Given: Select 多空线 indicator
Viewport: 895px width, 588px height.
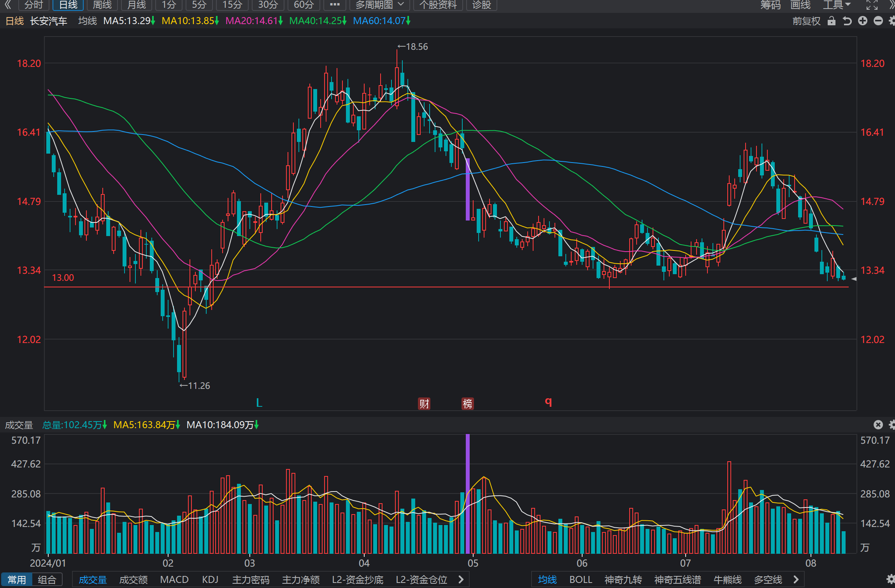Looking at the screenshot, I should [x=768, y=580].
